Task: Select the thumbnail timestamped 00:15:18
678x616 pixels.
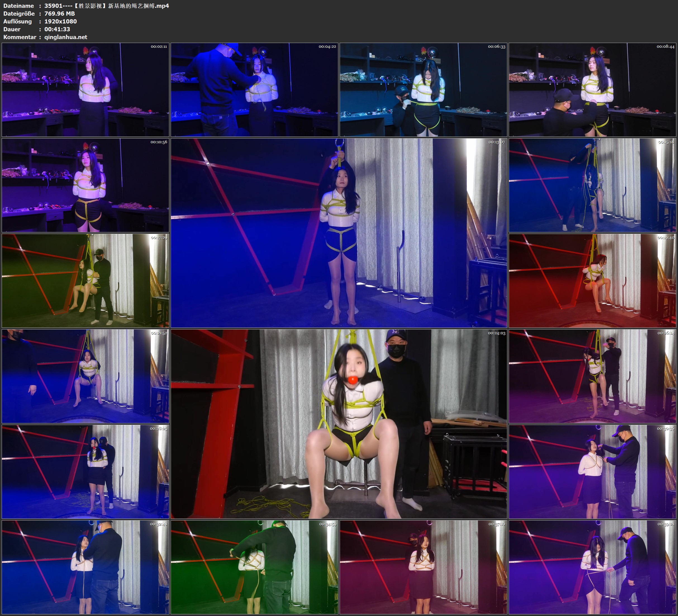Action: coord(592,185)
